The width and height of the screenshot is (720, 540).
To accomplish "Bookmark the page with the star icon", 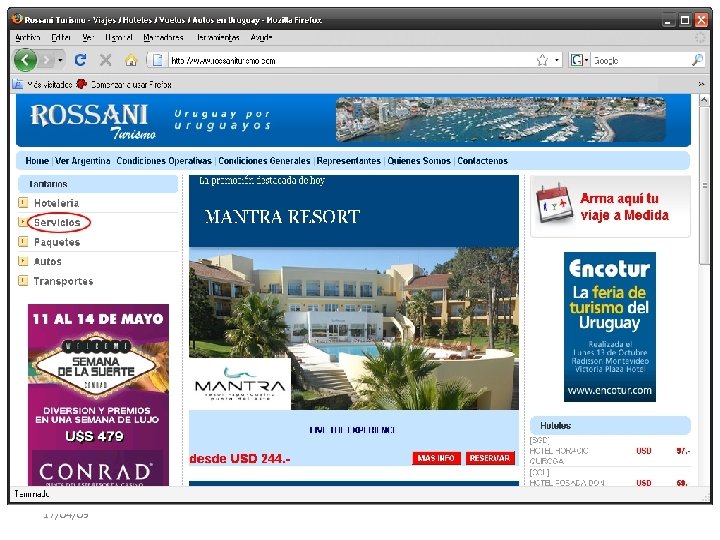I will 542,60.
